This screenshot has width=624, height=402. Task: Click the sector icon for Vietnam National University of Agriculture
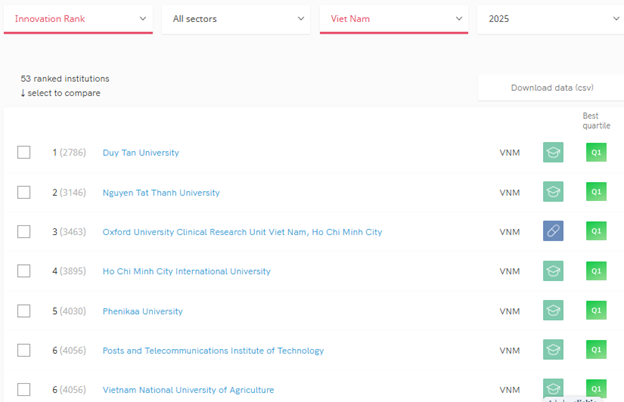tap(553, 388)
